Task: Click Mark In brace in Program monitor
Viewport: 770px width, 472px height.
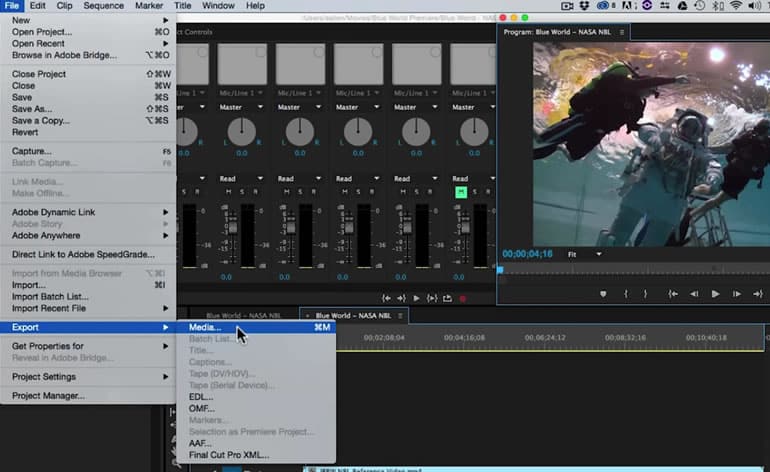Action: [x=626, y=294]
